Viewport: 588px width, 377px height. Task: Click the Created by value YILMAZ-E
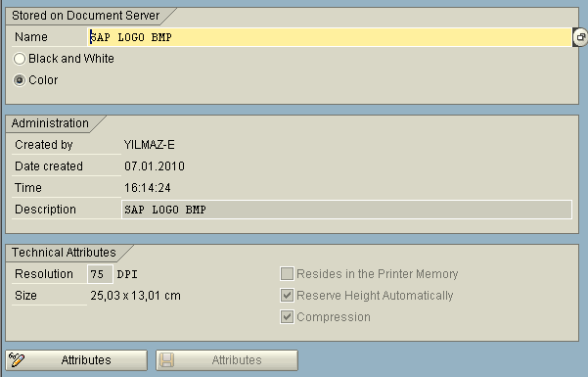tap(150, 145)
